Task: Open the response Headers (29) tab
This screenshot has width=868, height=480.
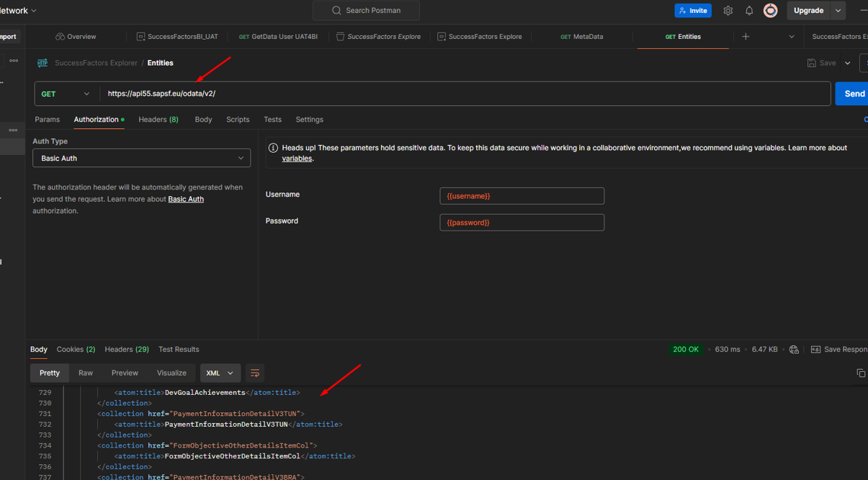Action: [127, 350]
